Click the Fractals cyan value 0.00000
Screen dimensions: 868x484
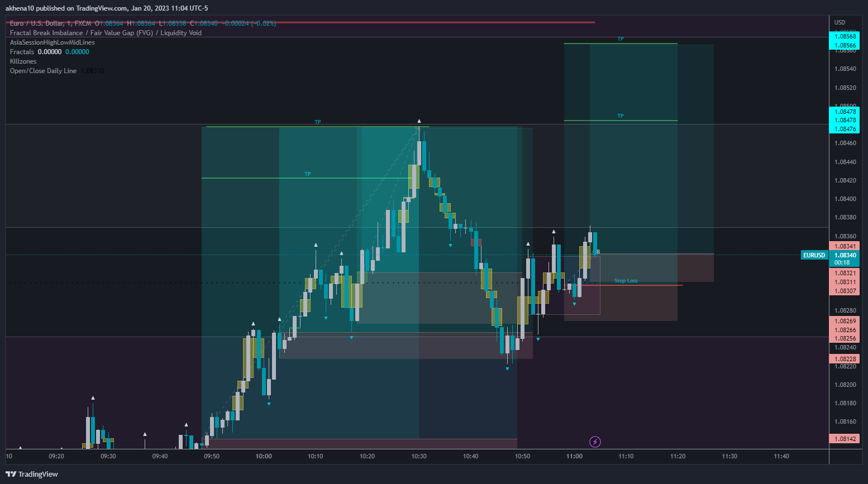click(x=77, y=52)
